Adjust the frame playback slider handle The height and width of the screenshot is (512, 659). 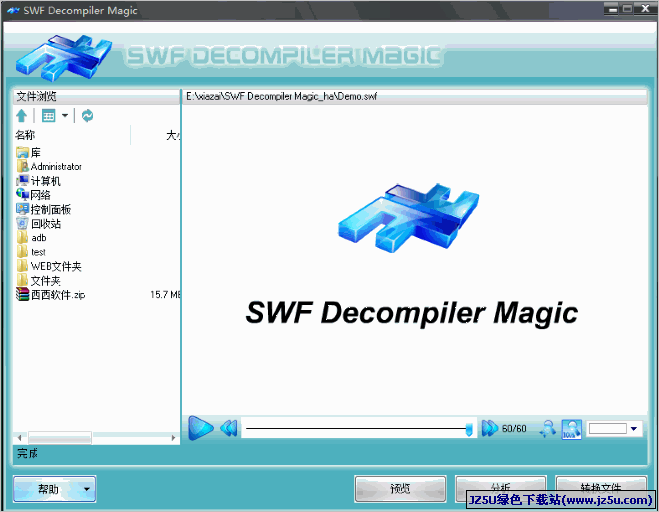click(x=469, y=430)
